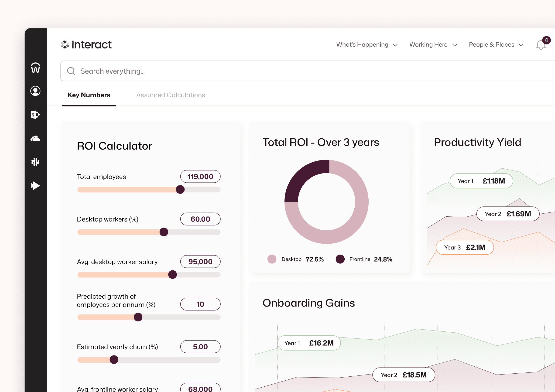Click the Total employees slider handle
Screen dimensions: 555x392
pyautogui.click(x=180, y=189)
